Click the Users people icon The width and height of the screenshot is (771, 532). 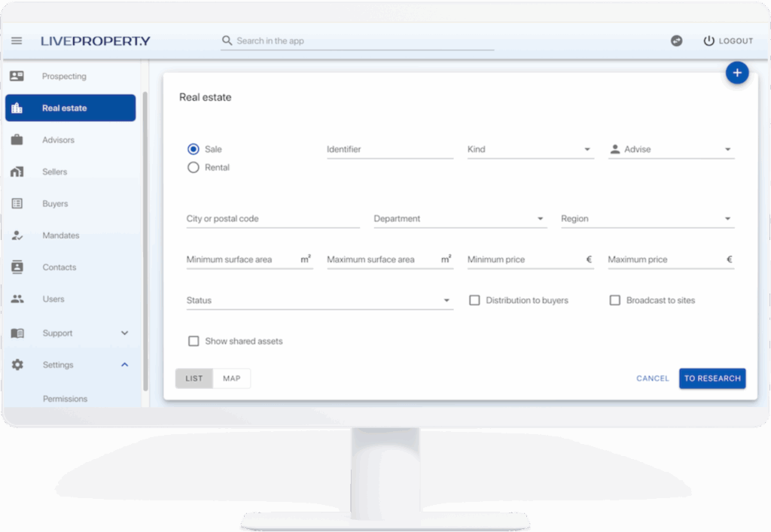17,299
